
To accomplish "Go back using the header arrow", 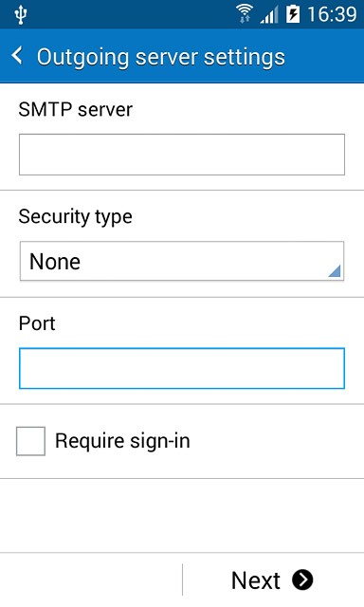I will pyautogui.click(x=17, y=56).
